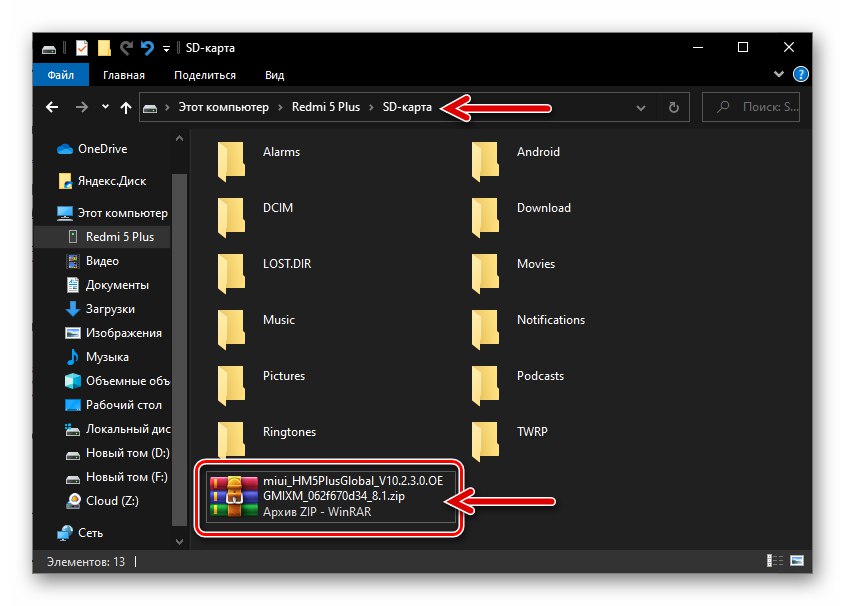This screenshot has height=606, width=845.
Task: Select Сеть in the navigation pane
Action: click(79, 533)
